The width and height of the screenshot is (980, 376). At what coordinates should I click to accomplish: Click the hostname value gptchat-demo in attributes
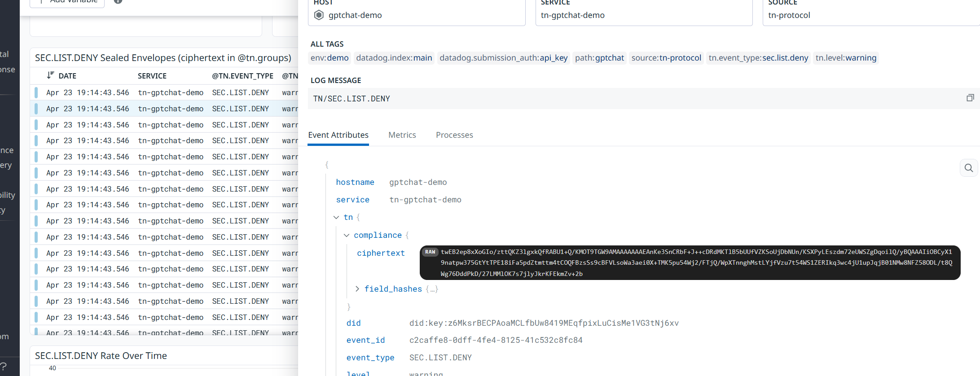pyautogui.click(x=418, y=182)
